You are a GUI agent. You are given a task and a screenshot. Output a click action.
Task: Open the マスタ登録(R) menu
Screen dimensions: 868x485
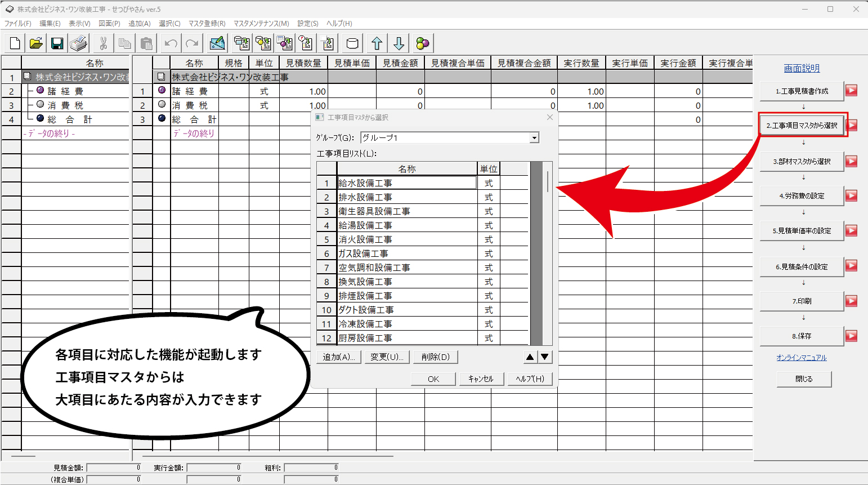tap(207, 23)
